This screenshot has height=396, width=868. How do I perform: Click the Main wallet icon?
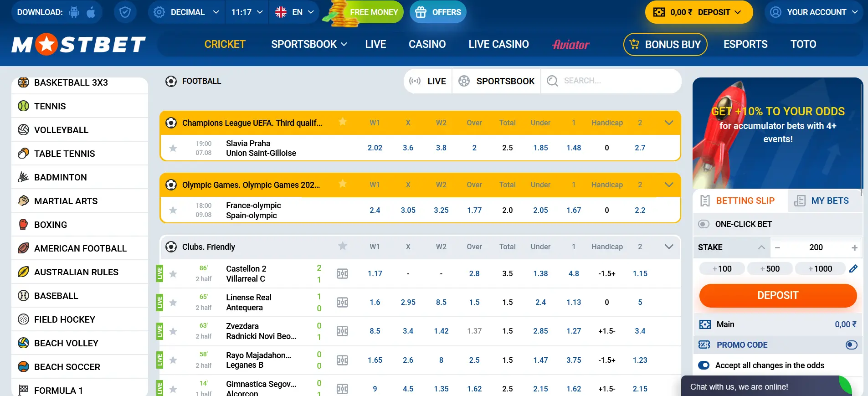coord(705,324)
